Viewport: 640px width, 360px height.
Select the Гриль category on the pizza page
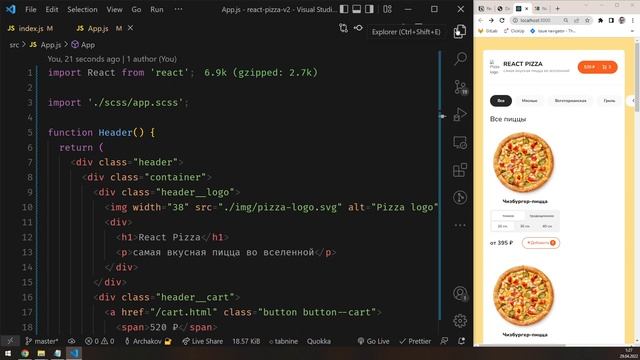[x=609, y=100]
